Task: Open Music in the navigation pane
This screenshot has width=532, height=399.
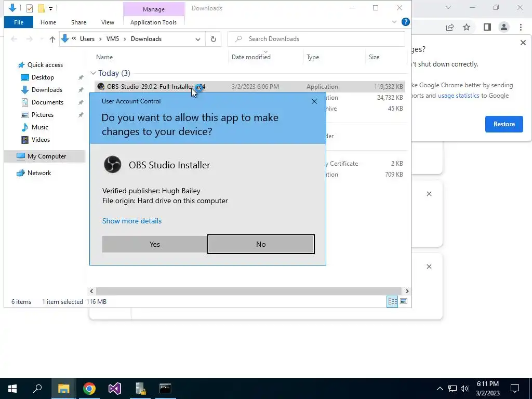Action: [39, 127]
